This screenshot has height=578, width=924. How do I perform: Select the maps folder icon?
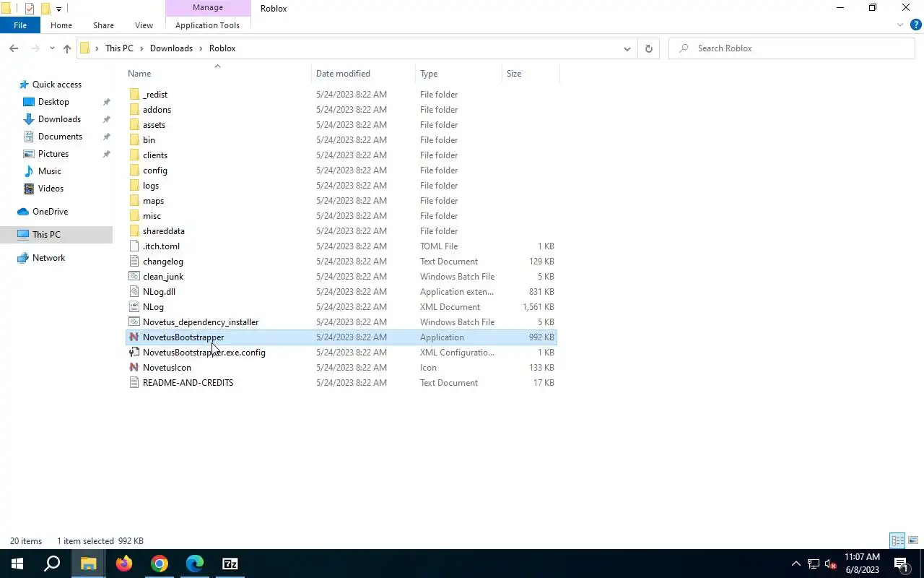(134, 201)
